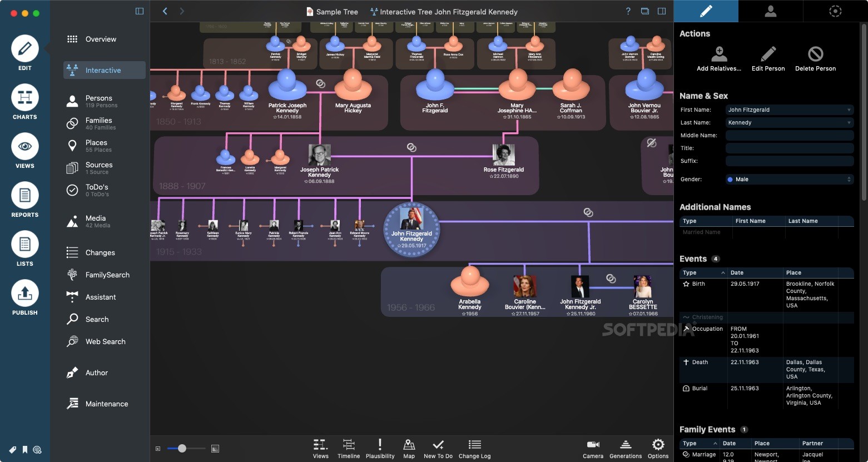
Task: Click the Camera icon in the bottom toolbar
Action: 592,448
